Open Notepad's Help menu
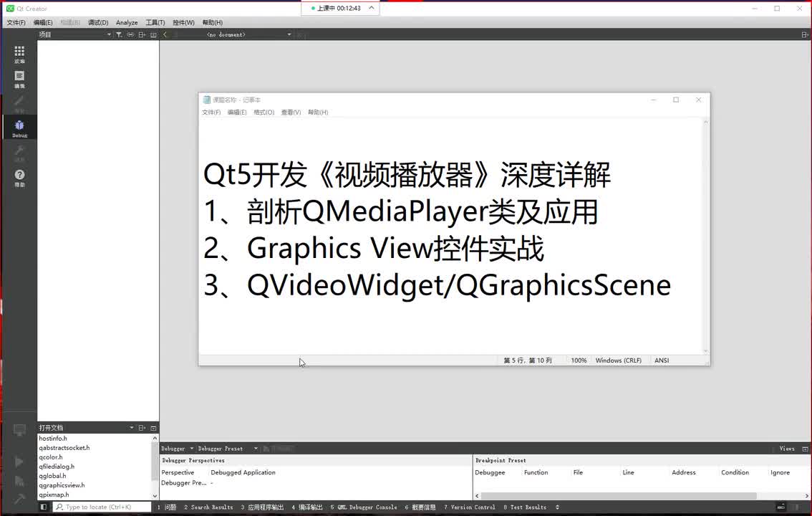The width and height of the screenshot is (812, 516). (318, 113)
